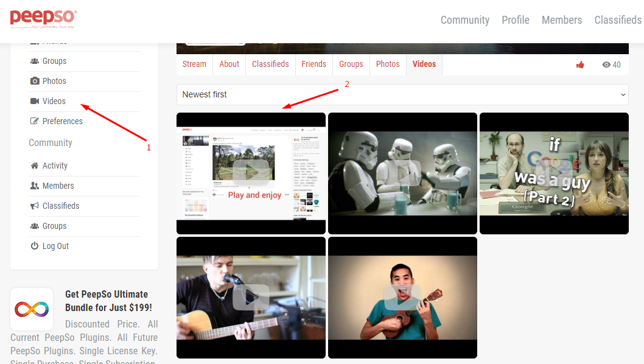Switch to the Classifieds profile tab

(x=270, y=65)
